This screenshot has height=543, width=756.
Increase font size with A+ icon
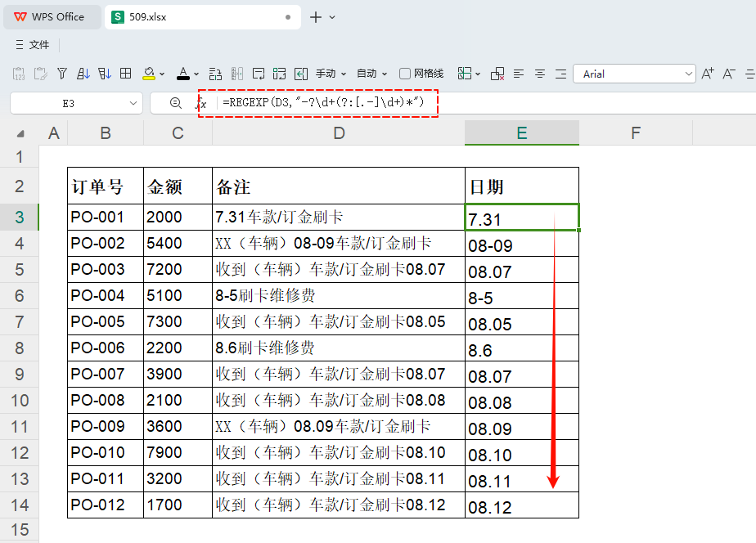click(x=707, y=74)
